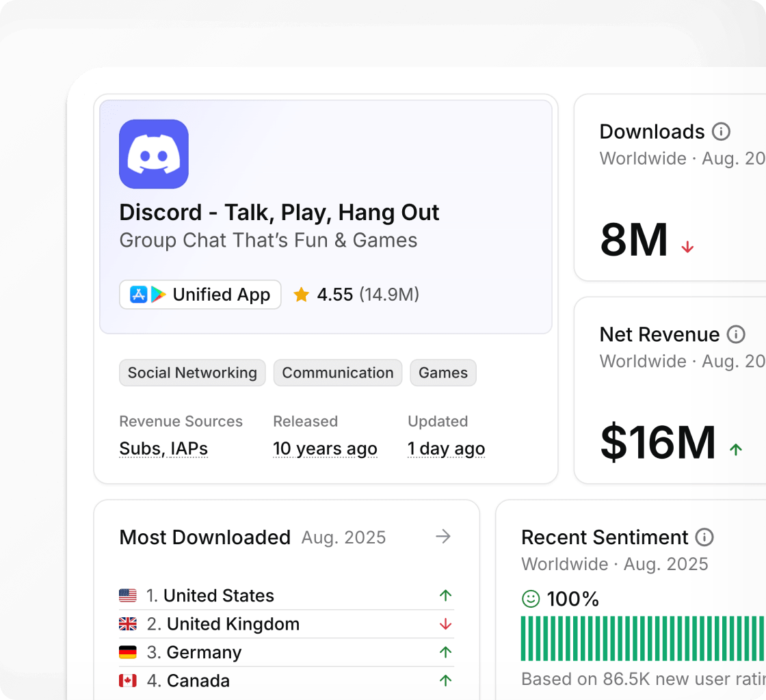The width and height of the screenshot is (766, 700).
Task: Click the Downloads card heading
Action: click(652, 131)
